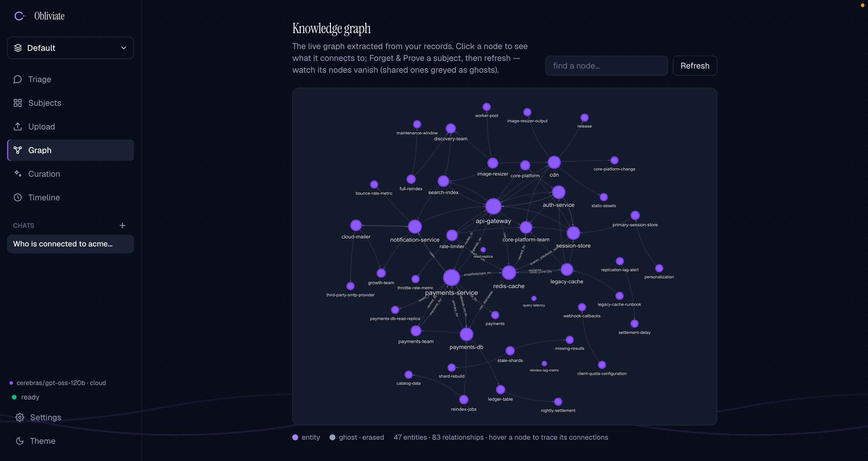Select the static-assets node
Viewport: 868px width, 461px height.
pos(603,197)
